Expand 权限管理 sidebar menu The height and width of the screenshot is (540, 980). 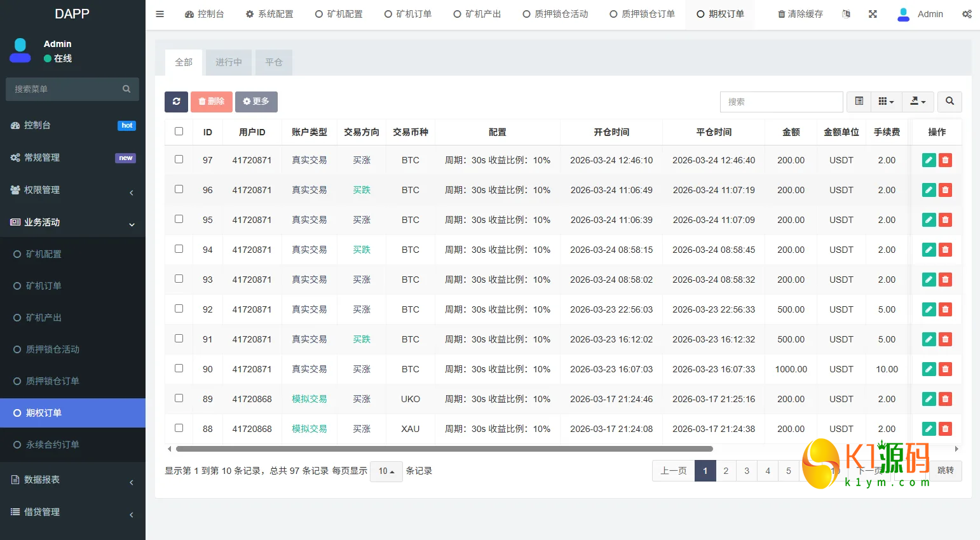click(x=72, y=190)
